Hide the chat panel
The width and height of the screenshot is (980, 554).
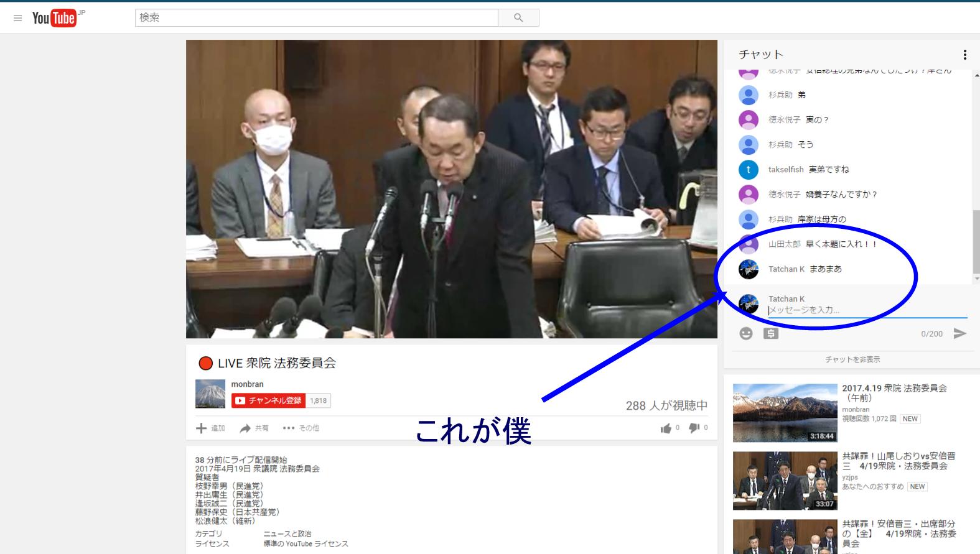(852, 359)
